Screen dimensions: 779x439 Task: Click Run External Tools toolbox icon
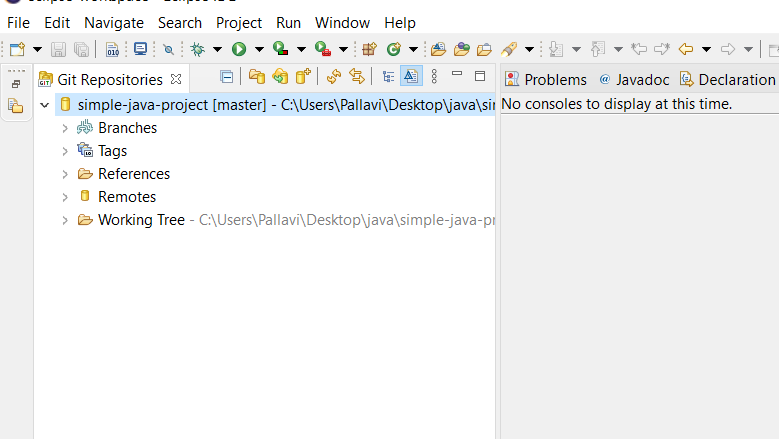click(323, 49)
